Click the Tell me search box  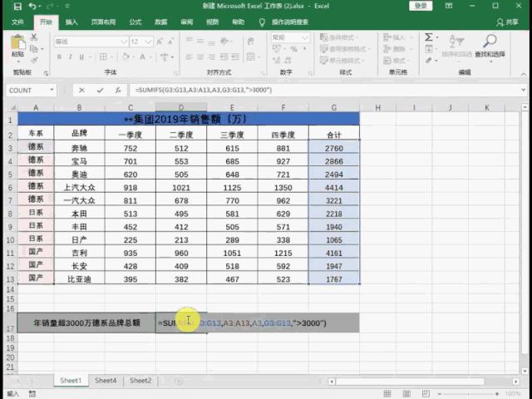pyautogui.click(x=285, y=22)
